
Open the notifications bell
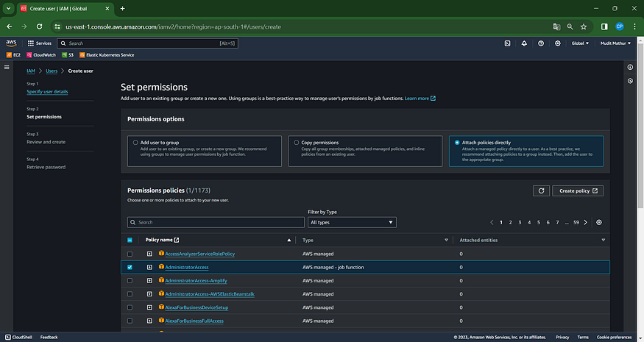[524, 43]
